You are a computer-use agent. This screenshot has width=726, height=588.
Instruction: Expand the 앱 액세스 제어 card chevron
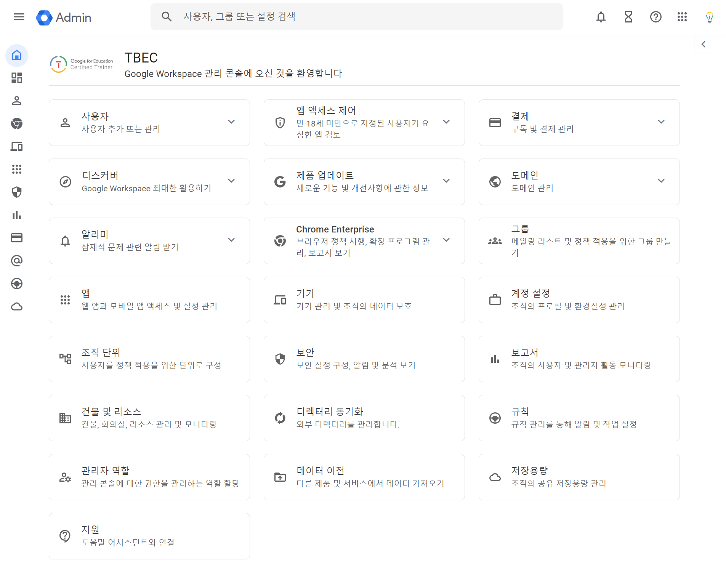pyautogui.click(x=446, y=122)
